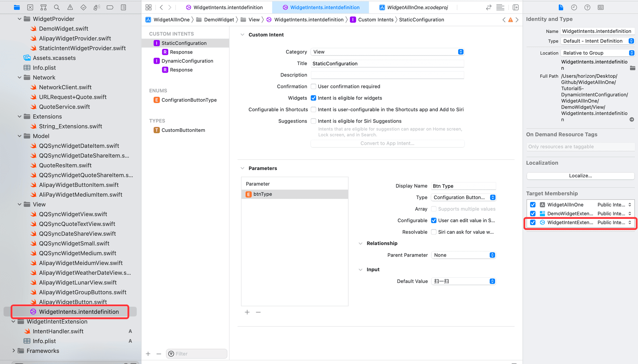This screenshot has width=638, height=364.
Task: Open the Location Relative to Group dropdown
Action: click(x=597, y=53)
